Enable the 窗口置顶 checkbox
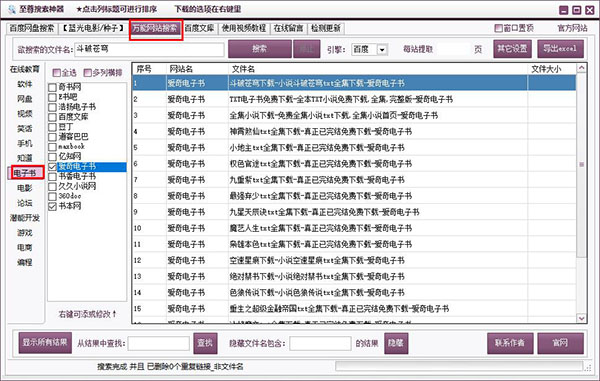Screen dimensions: 600x381 click(498, 28)
